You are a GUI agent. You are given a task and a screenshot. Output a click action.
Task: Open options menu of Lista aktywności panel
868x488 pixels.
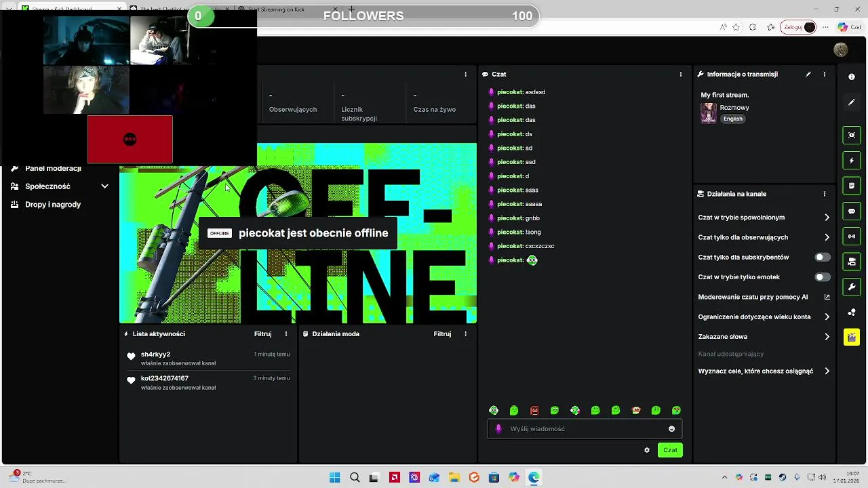click(x=286, y=333)
